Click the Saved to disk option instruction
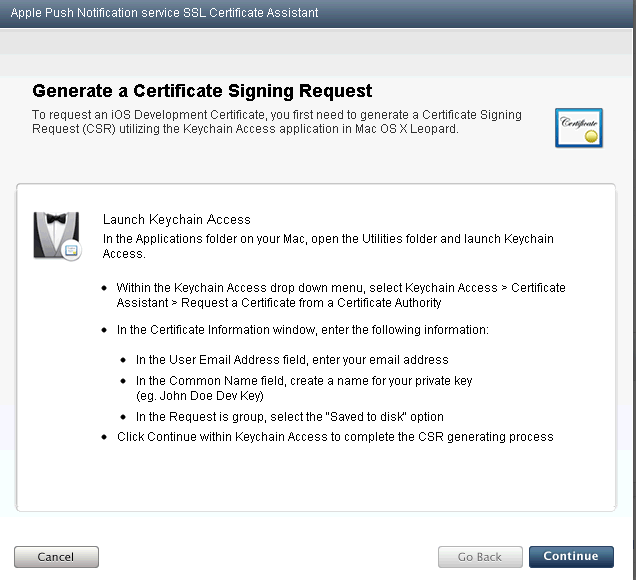Image resolution: width=636 pixels, height=580 pixels. (x=290, y=416)
